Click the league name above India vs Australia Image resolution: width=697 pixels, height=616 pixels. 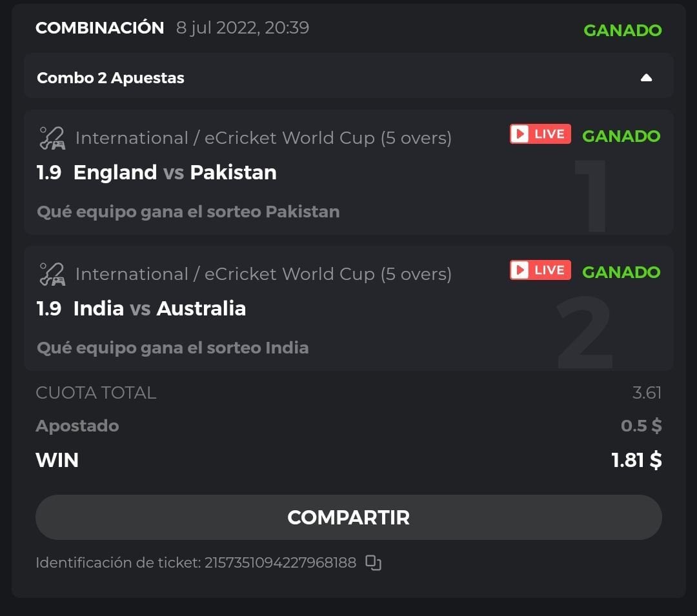tap(263, 274)
